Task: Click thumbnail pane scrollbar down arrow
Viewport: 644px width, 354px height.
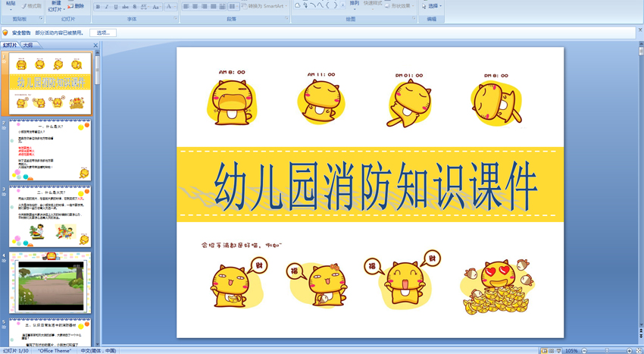Action: pos(97,344)
